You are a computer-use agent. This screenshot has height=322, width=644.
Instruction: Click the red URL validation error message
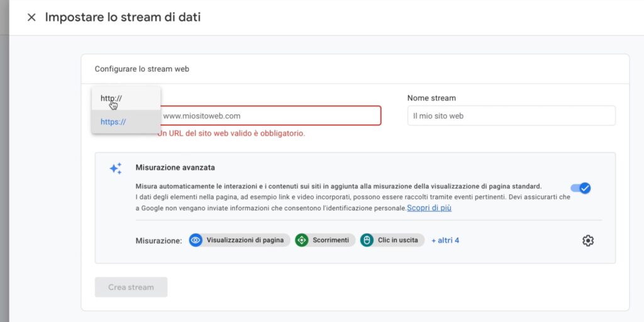coord(231,133)
